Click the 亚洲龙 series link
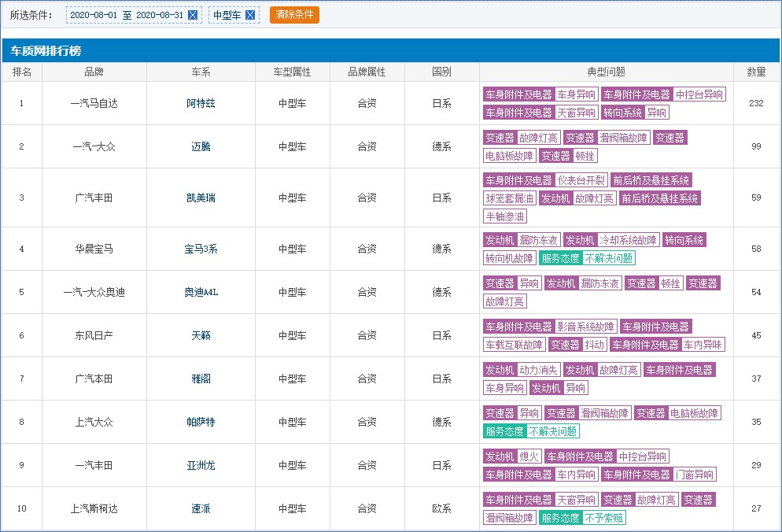Viewport: 782px width, 532px height. 201,465
